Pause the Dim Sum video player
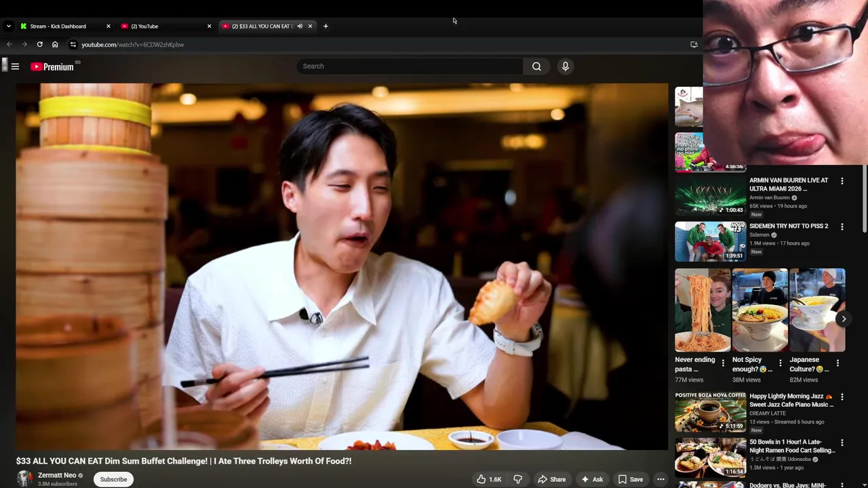This screenshot has width=868, height=488. (x=342, y=266)
